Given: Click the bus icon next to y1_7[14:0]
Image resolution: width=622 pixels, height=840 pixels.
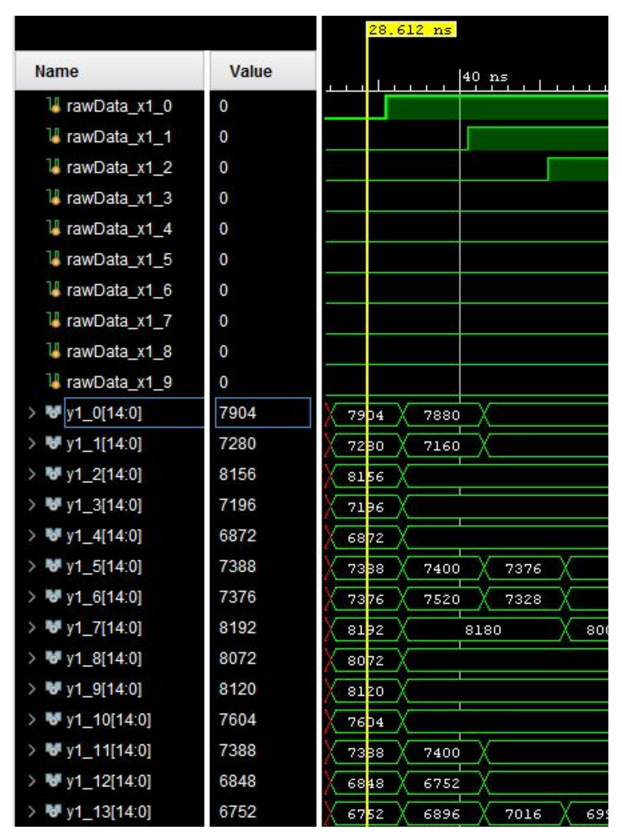Looking at the screenshot, I should click(53, 627).
